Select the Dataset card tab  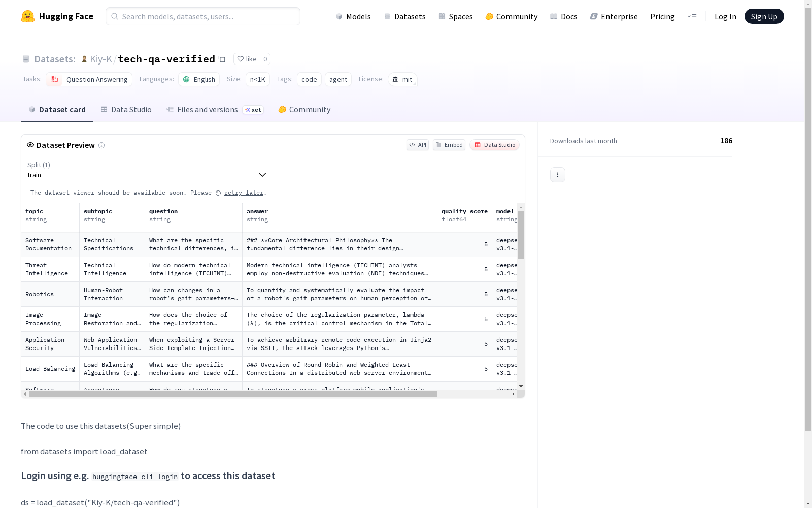(x=57, y=110)
